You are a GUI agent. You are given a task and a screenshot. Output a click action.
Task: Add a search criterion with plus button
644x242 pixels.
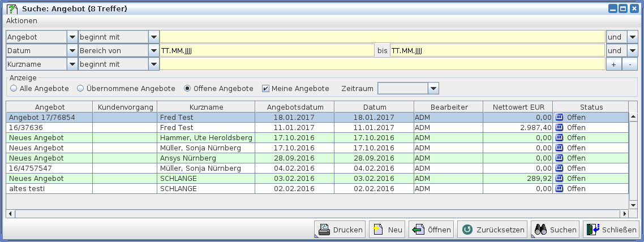pos(614,64)
